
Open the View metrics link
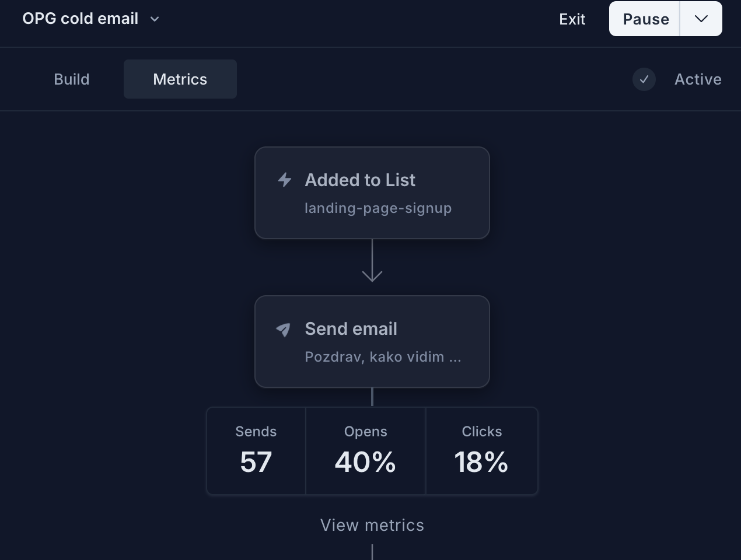pyautogui.click(x=372, y=525)
